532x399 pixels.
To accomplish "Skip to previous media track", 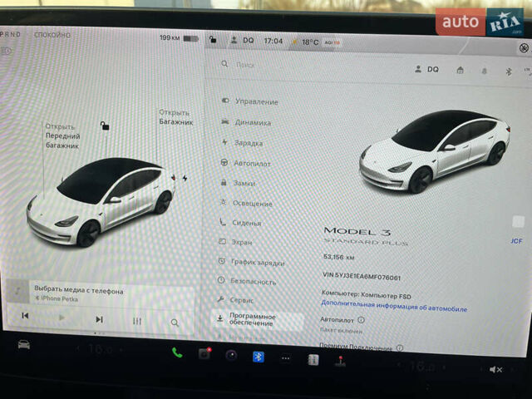I will coord(25,316).
